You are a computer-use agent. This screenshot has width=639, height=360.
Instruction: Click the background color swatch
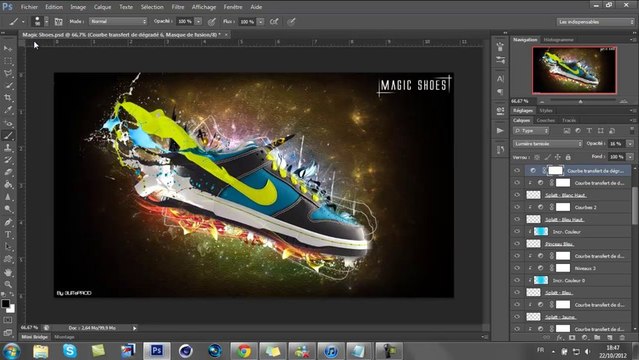coord(11,309)
